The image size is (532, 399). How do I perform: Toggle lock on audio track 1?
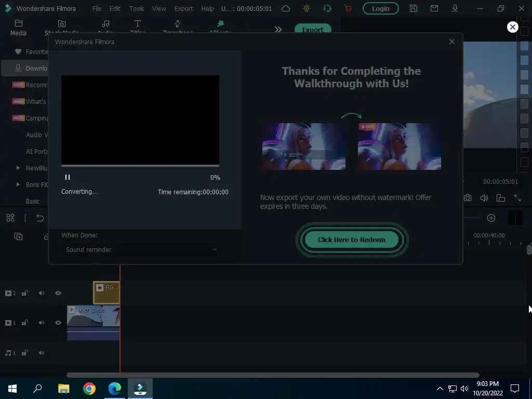tap(25, 353)
